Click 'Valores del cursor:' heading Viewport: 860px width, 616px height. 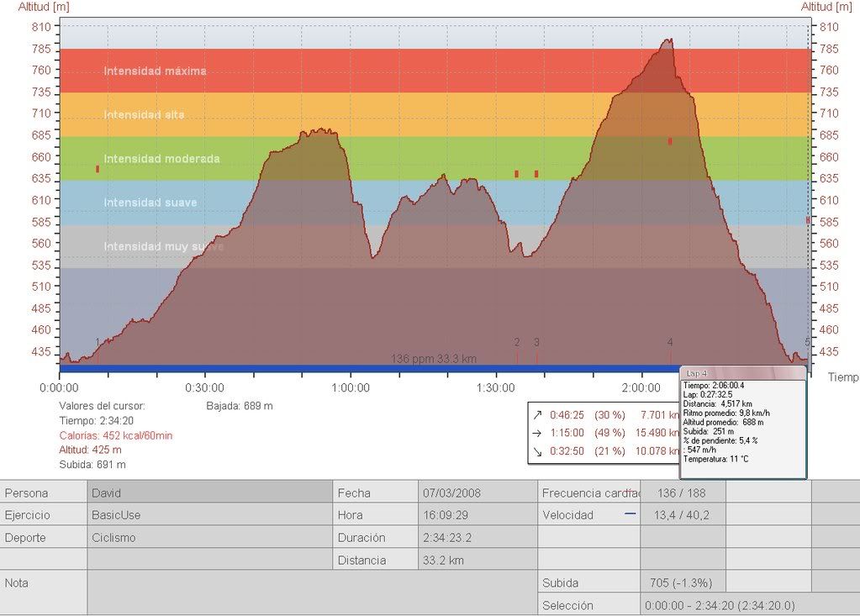[x=102, y=406]
